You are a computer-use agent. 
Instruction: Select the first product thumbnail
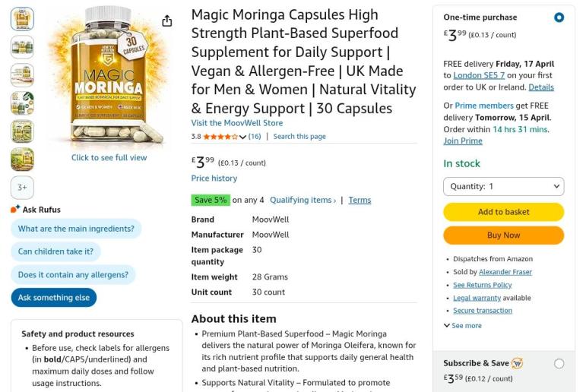22,19
